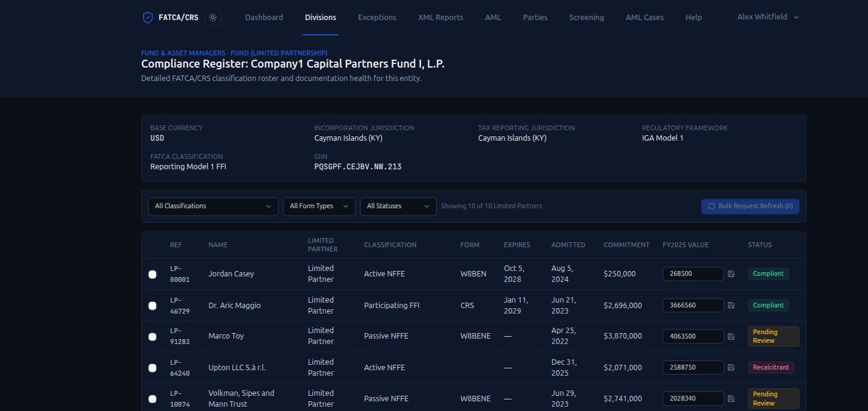This screenshot has width=868, height=411.
Task: Tick the checkbox for Marco Toy
Action: pyautogui.click(x=152, y=337)
